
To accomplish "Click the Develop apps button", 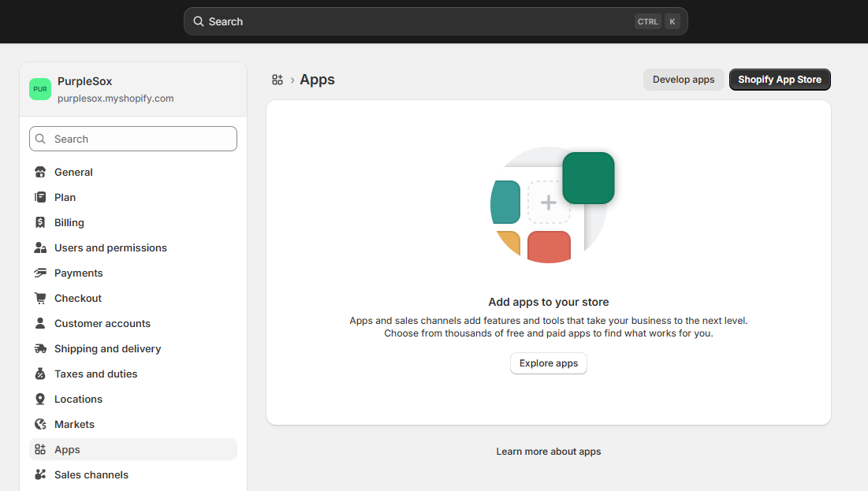I will [x=683, y=79].
